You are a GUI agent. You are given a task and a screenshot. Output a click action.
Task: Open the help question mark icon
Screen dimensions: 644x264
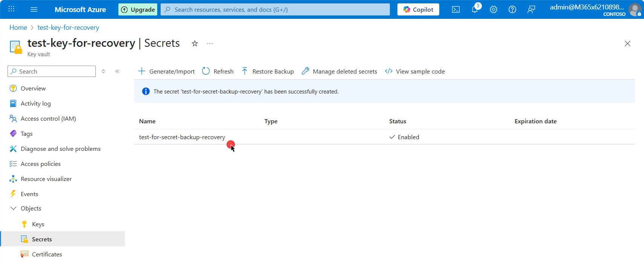(512, 9)
